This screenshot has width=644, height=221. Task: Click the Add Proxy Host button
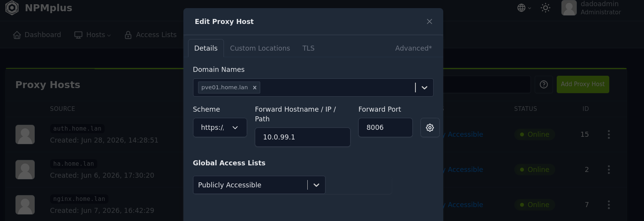(x=583, y=84)
